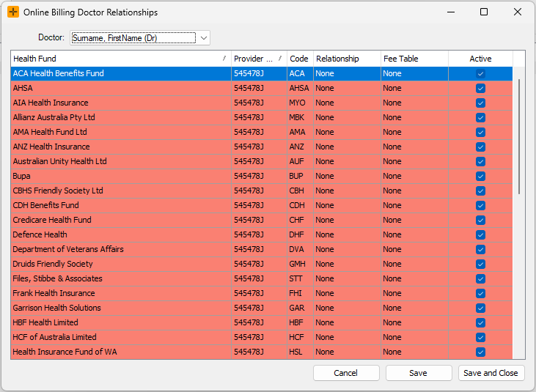The image size is (536, 392).
Task: Toggle Active for Druids Friendly Society
Action: click(480, 265)
